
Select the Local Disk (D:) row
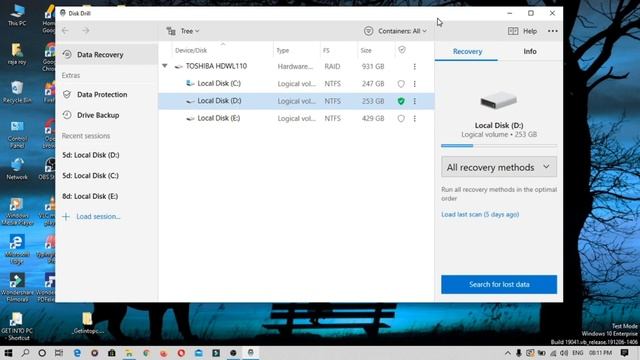point(296,101)
